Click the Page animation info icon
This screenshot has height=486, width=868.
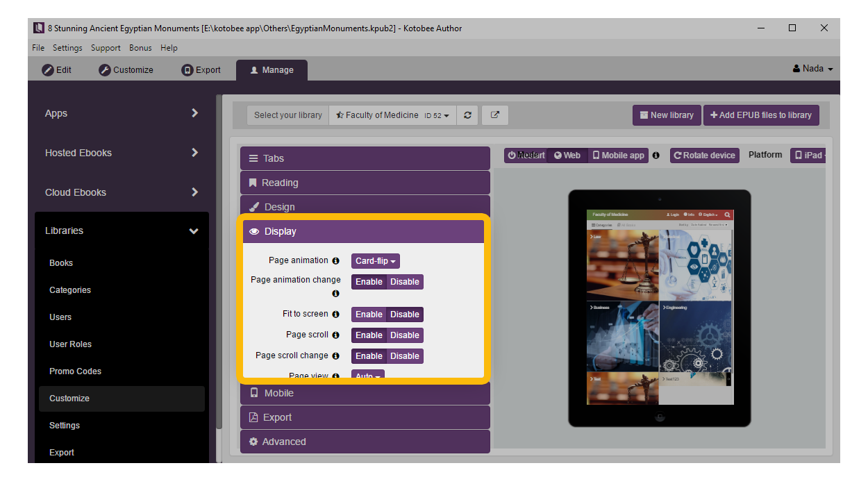tap(335, 260)
